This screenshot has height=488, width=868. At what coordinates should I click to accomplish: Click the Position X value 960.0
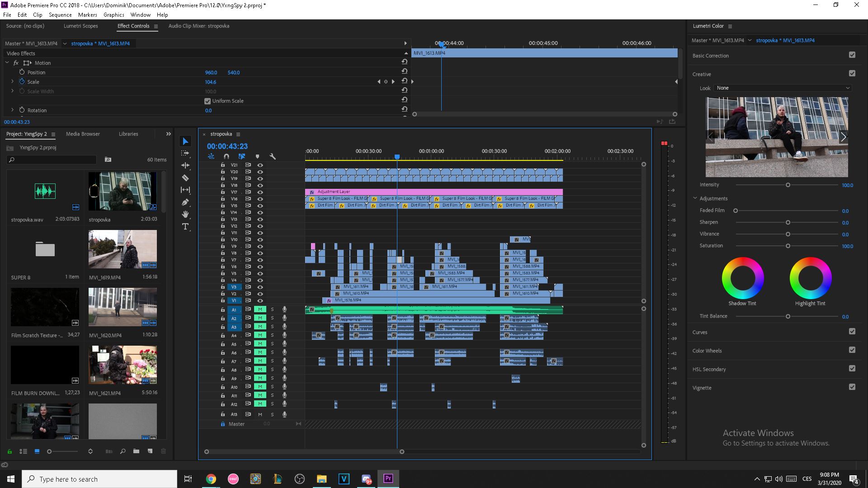pyautogui.click(x=211, y=72)
